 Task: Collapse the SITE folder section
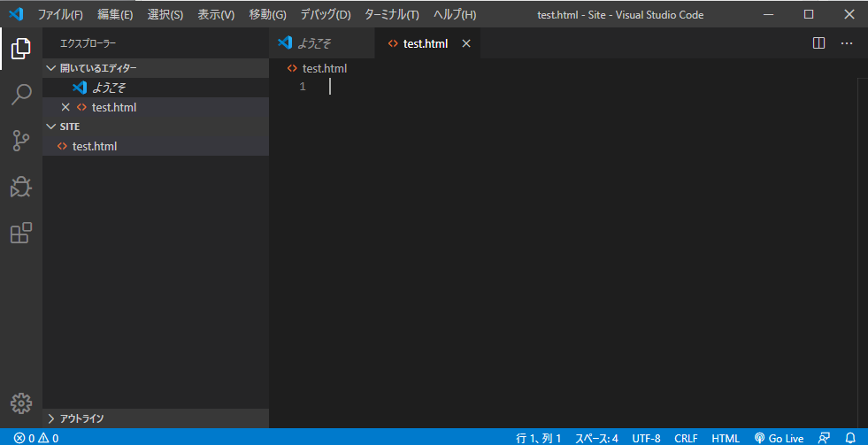coord(156,127)
